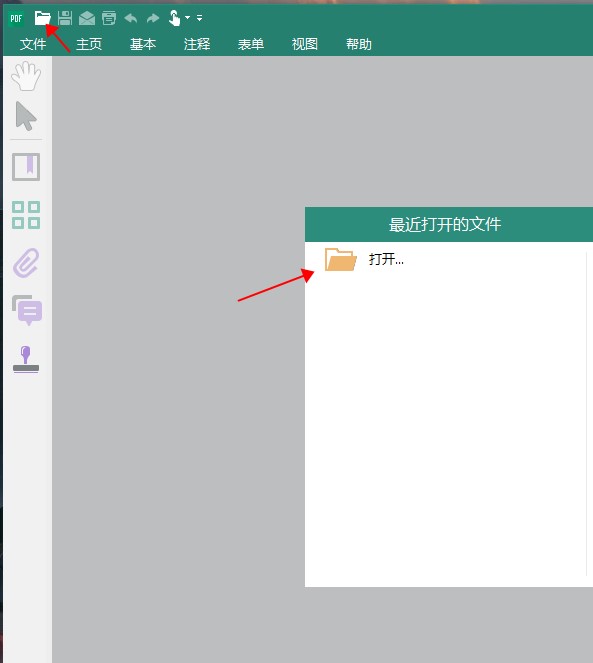Print document using the printer icon
This screenshot has height=663, width=593.
109,19
